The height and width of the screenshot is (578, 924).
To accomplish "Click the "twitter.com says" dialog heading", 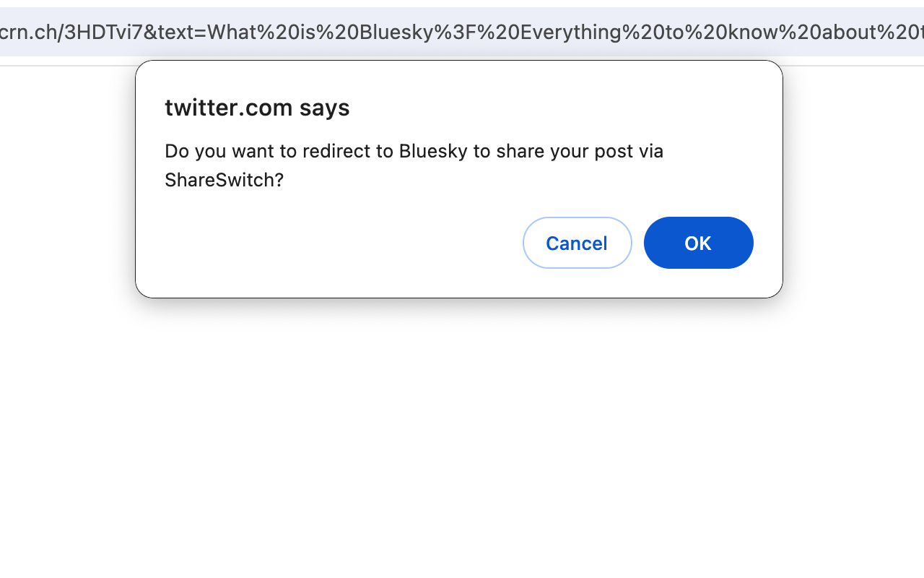I will (257, 108).
